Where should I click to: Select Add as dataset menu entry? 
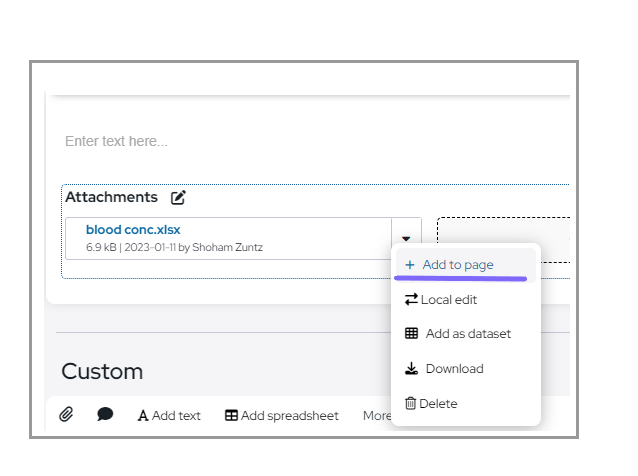tap(468, 334)
